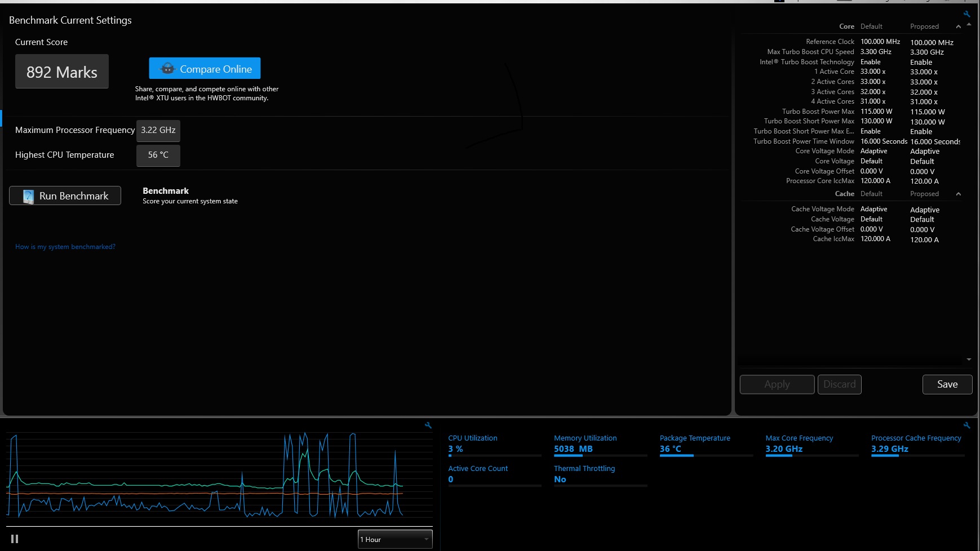The height and width of the screenshot is (551, 980).
Task: Save the current profile settings
Action: click(x=947, y=384)
